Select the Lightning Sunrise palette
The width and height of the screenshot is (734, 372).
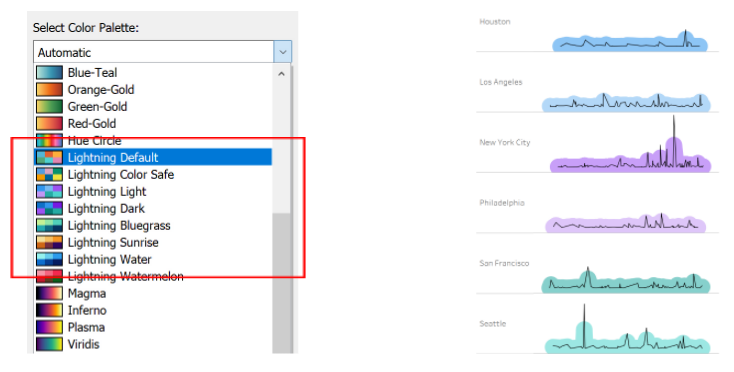click(x=153, y=242)
